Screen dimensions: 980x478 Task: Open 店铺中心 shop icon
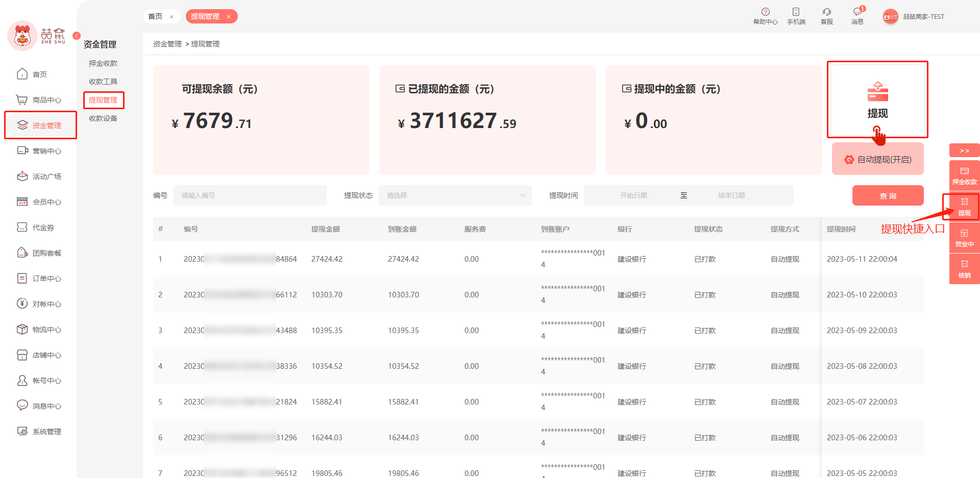click(x=22, y=355)
